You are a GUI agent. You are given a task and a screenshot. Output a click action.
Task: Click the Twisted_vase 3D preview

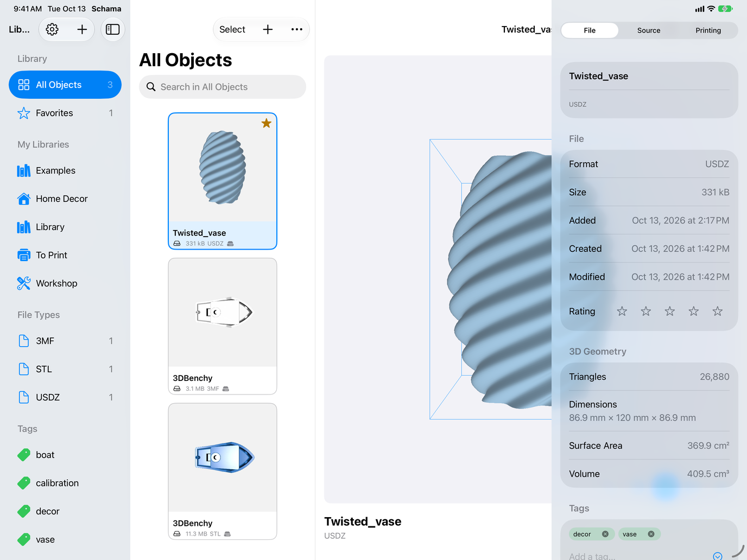(x=438, y=279)
